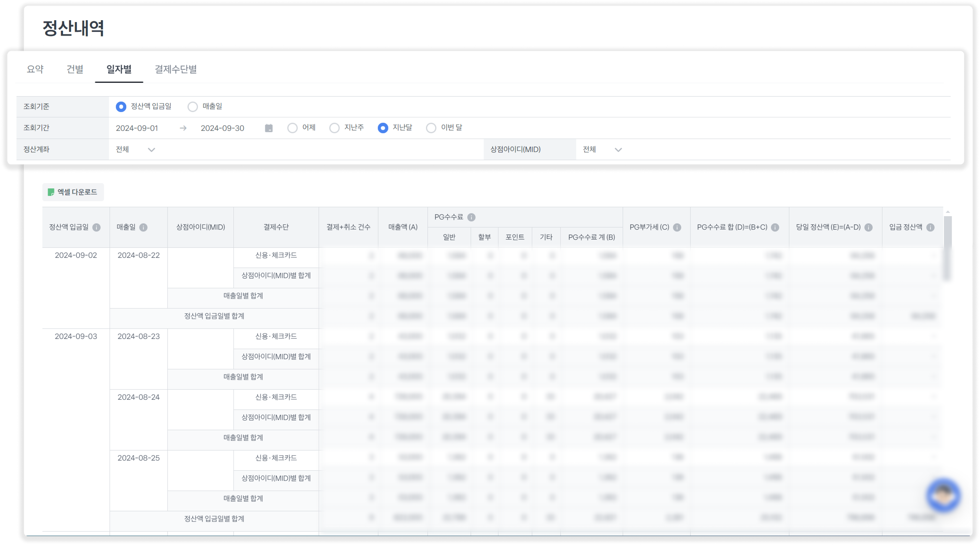Click info icon beside PG부가세 (C)
The height and width of the screenshot is (545, 980).
(677, 227)
